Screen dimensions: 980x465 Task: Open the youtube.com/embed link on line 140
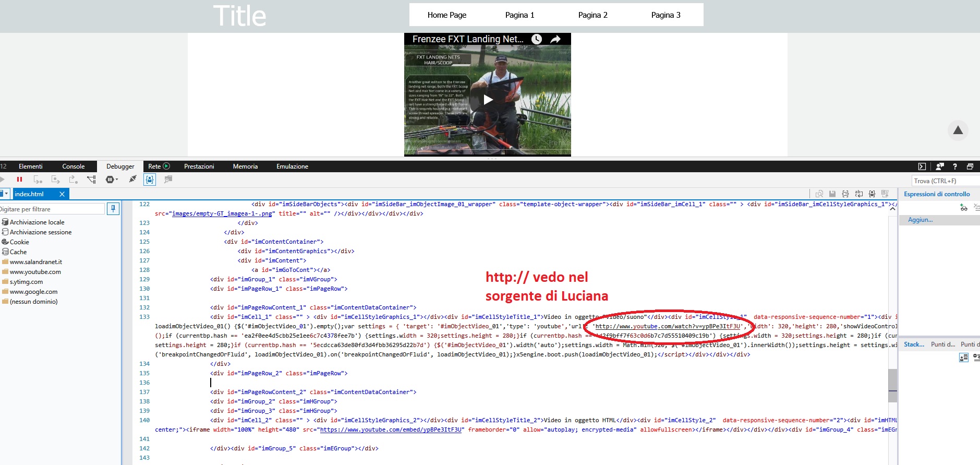[391, 430]
